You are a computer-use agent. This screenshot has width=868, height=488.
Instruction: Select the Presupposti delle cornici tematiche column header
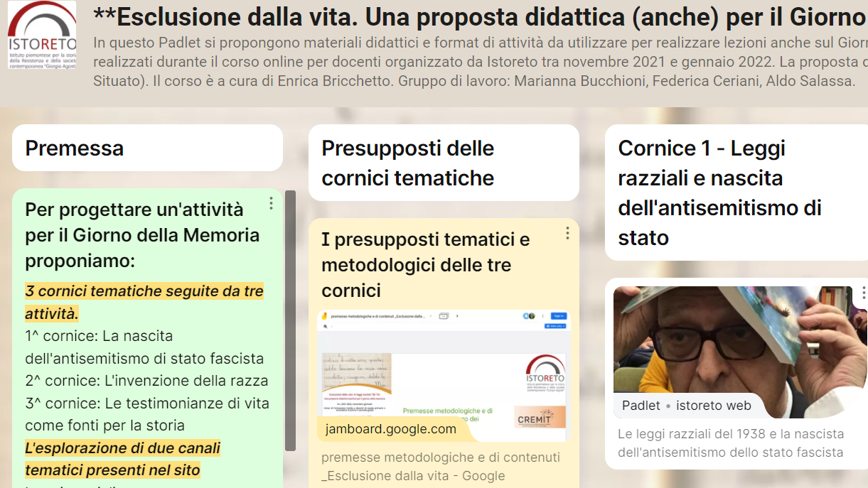point(444,163)
